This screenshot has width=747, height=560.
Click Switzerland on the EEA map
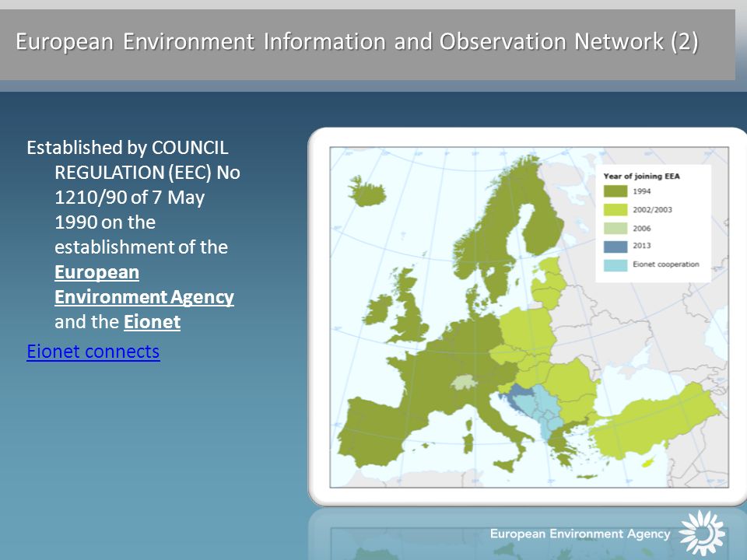pos(464,382)
